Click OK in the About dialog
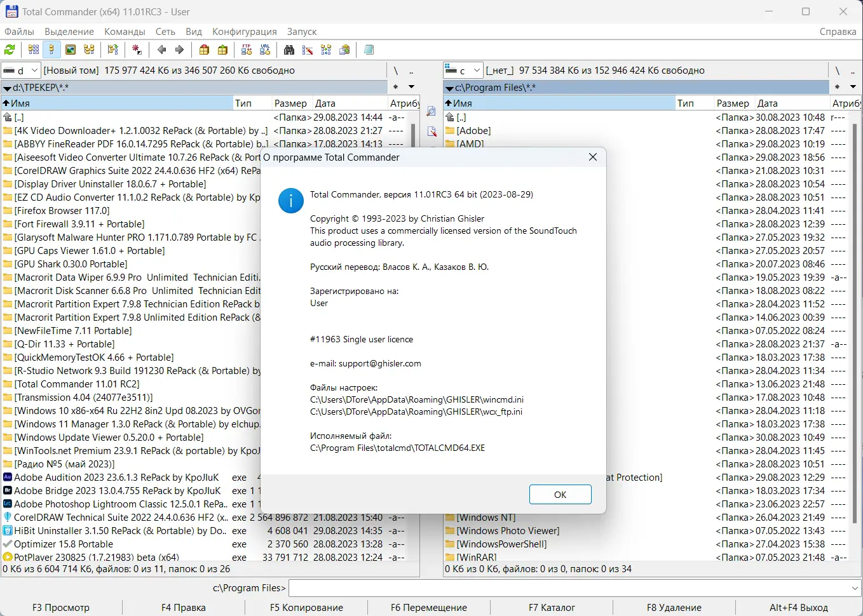This screenshot has width=863, height=616. 560,495
